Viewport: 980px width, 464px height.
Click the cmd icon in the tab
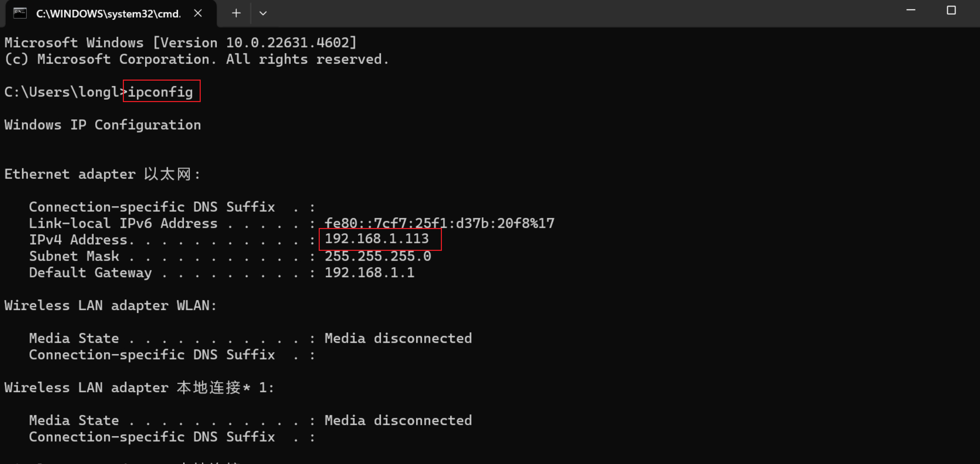coord(20,14)
